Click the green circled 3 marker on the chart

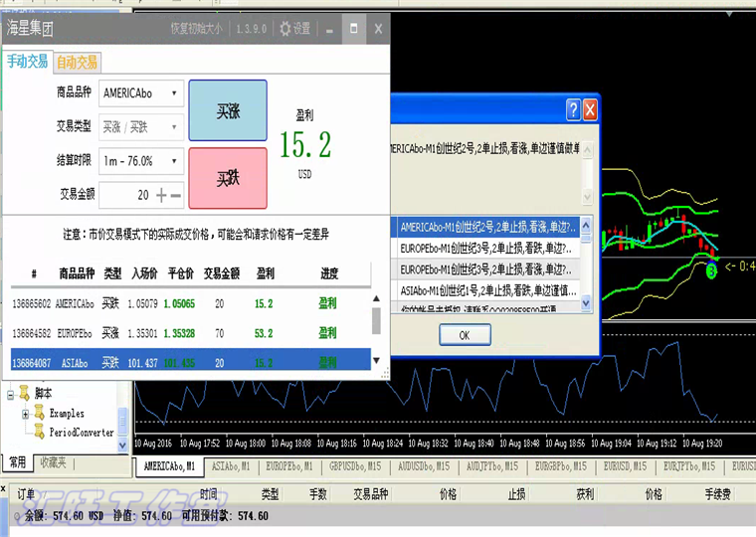pos(711,270)
